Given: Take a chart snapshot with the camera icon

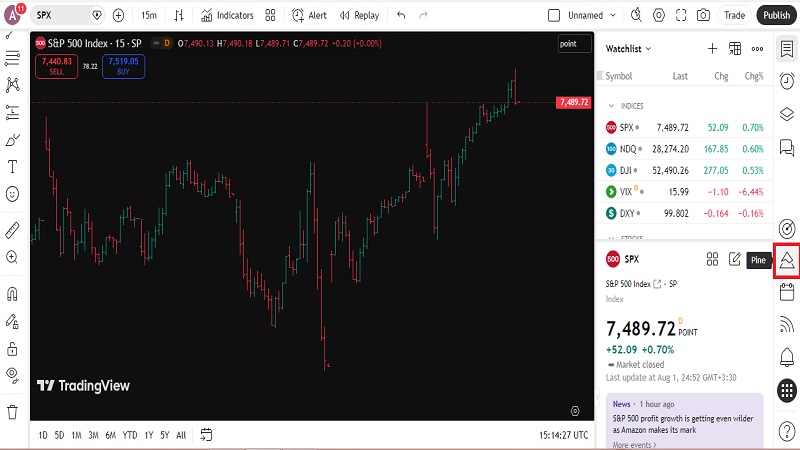Looking at the screenshot, I should (x=703, y=15).
